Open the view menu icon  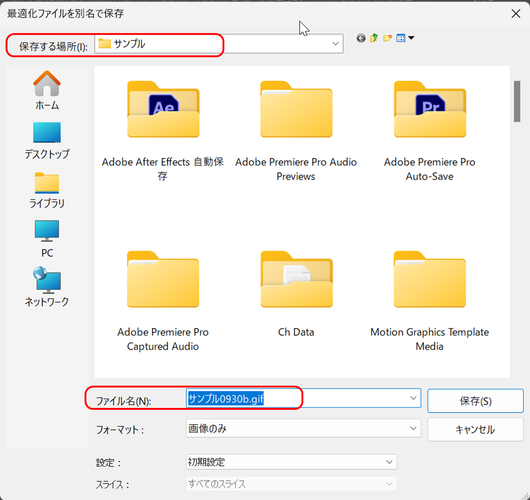click(x=405, y=38)
